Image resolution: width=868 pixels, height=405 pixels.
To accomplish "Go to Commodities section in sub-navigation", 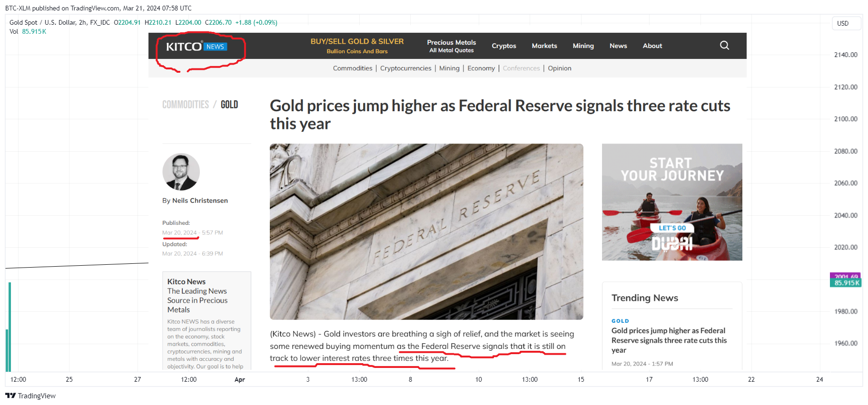I will [x=353, y=68].
